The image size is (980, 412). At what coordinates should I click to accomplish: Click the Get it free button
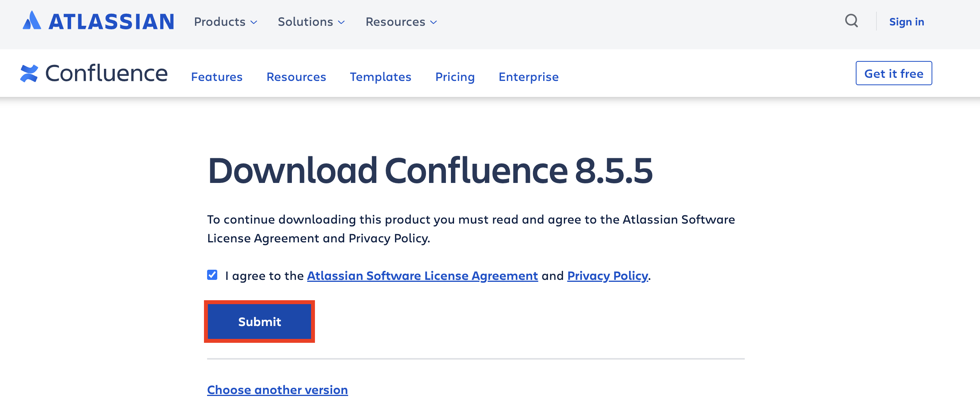click(894, 73)
